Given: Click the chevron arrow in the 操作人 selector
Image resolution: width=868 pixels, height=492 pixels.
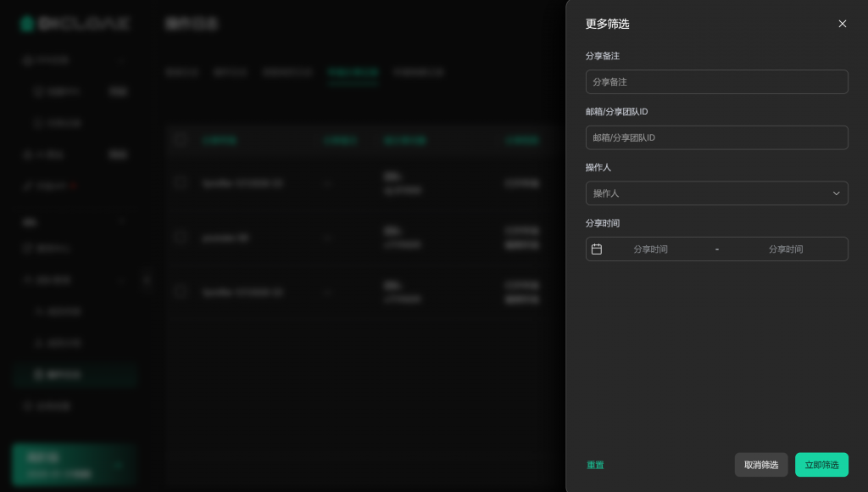Looking at the screenshot, I should tap(836, 193).
